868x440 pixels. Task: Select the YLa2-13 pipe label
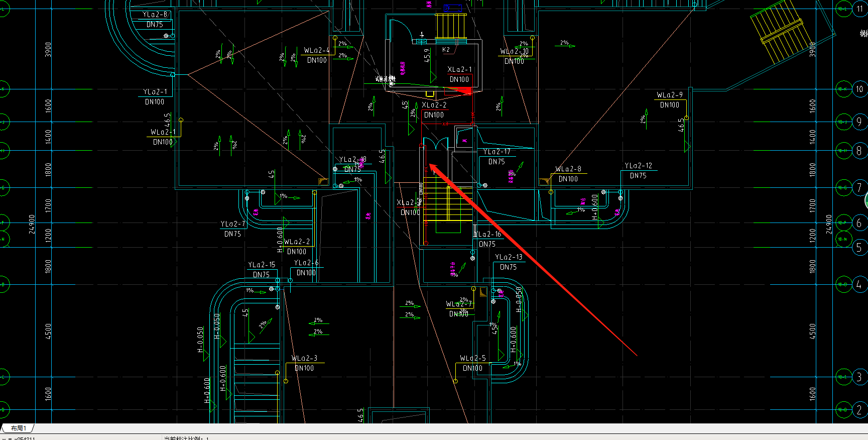point(509,257)
